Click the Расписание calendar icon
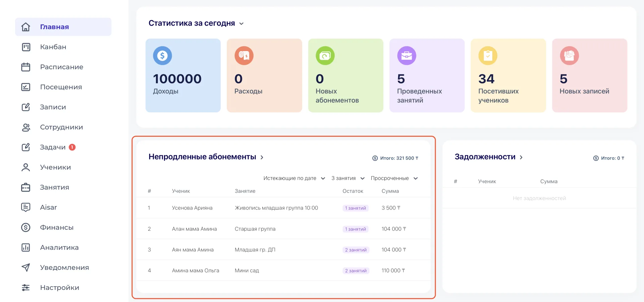 26,67
